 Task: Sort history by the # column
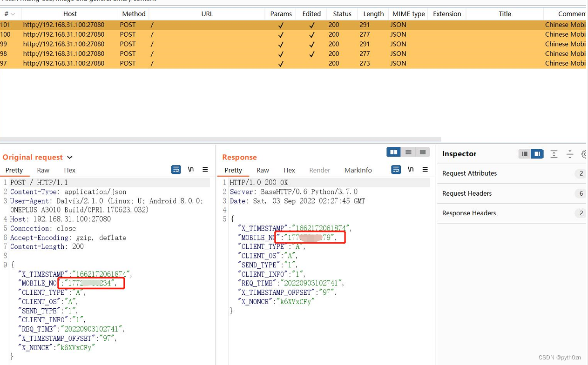click(x=9, y=14)
